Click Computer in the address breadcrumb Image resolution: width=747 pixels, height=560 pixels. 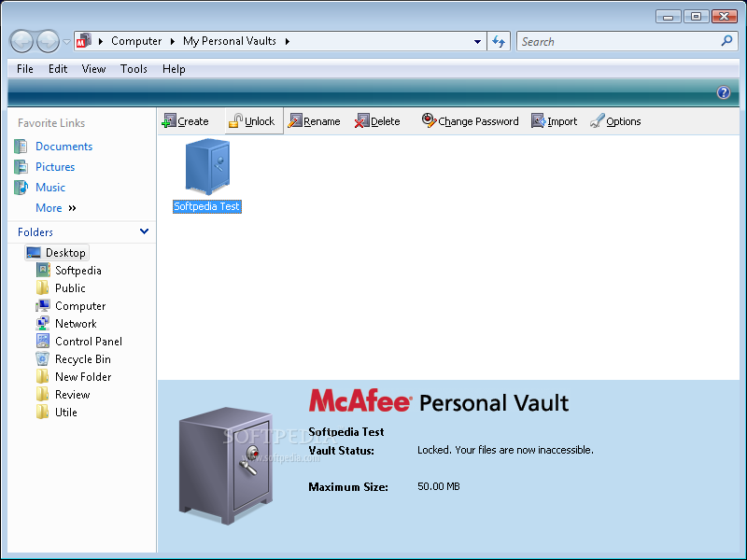pos(136,41)
